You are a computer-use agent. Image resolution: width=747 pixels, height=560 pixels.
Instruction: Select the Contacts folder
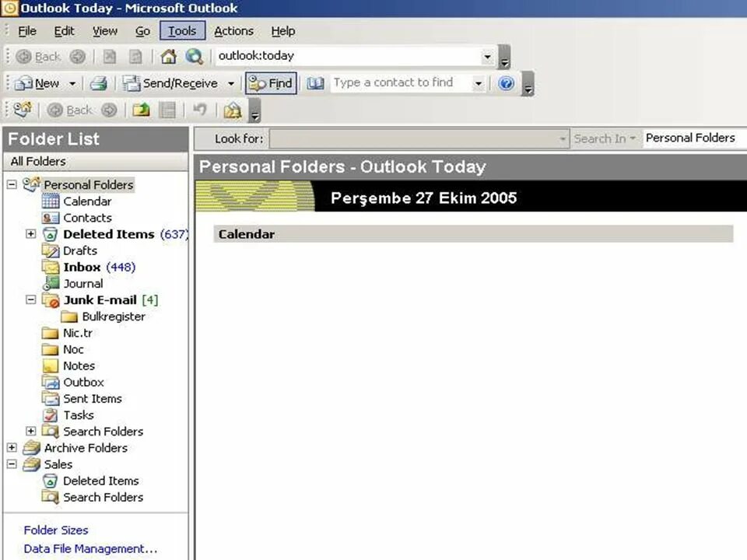click(x=88, y=218)
